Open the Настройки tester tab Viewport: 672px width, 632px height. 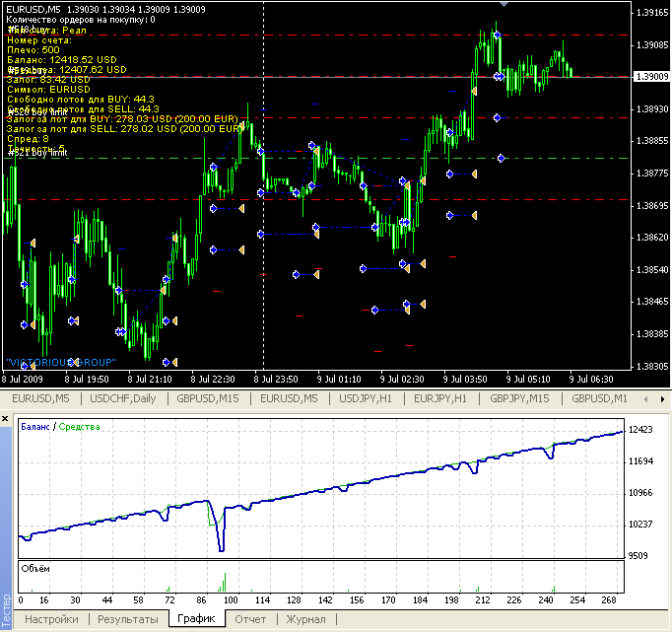pos(52,619)
